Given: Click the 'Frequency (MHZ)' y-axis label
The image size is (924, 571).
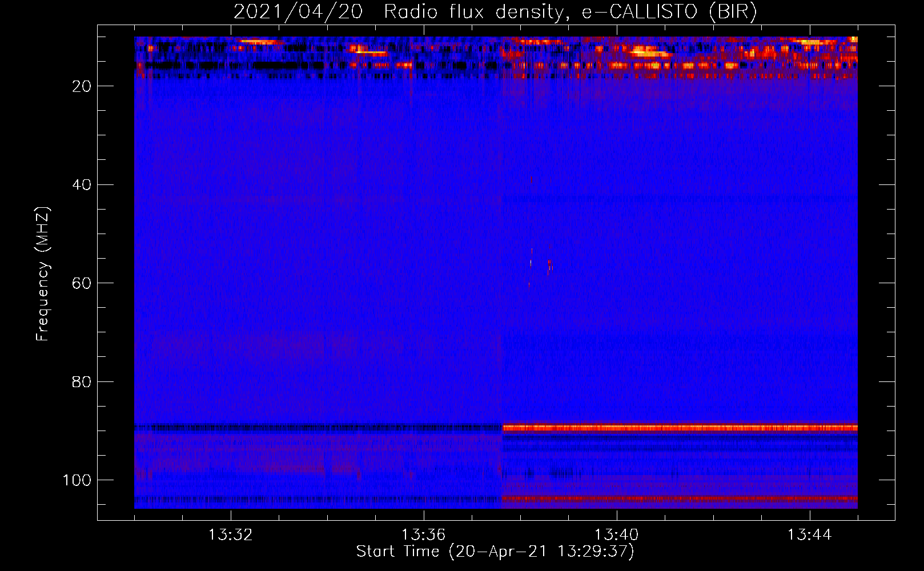Looking at the screenshot, I should pos(43,274).
